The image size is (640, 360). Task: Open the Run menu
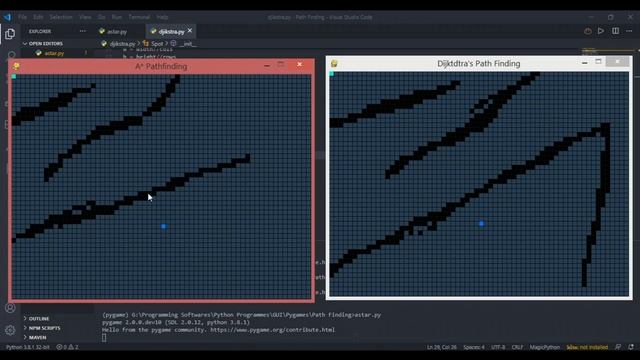click(x=117, y=17)
